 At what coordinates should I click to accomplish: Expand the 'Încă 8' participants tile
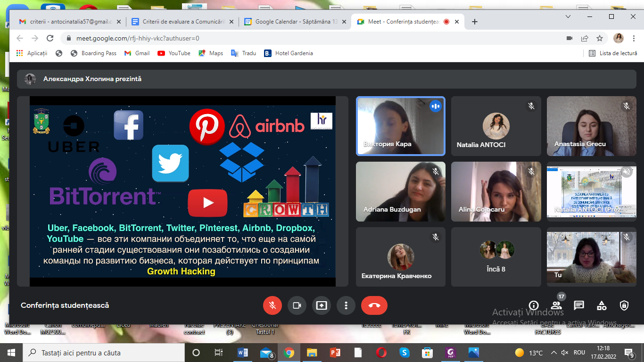496,257
